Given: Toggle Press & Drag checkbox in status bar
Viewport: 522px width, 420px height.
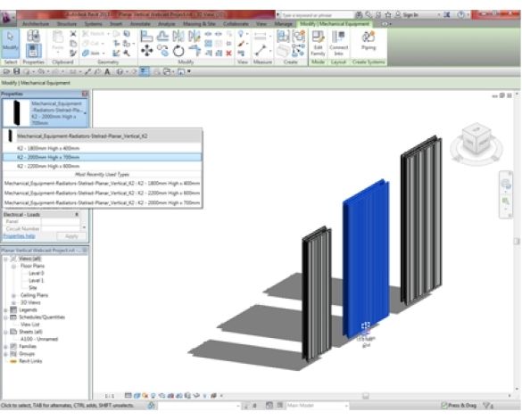Looking at the screenshot, I should point(443,406).
